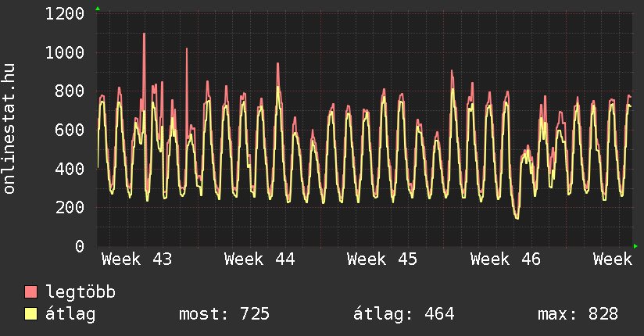The height and width of the screenshot is (336, 644).
Task: Select the Week 46 axis label
Action: point(505,259)
